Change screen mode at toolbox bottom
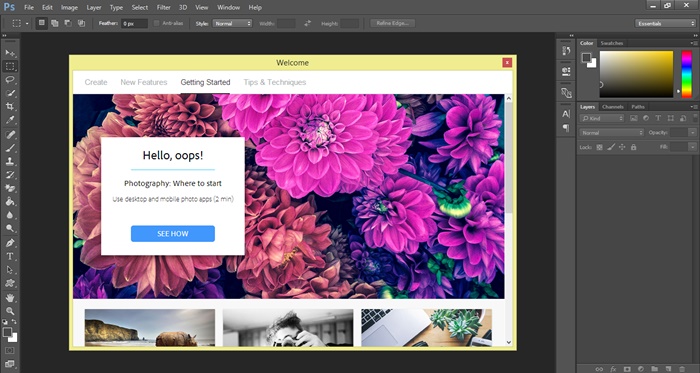This screenshot has height=373, width=700. coord(10,364)
